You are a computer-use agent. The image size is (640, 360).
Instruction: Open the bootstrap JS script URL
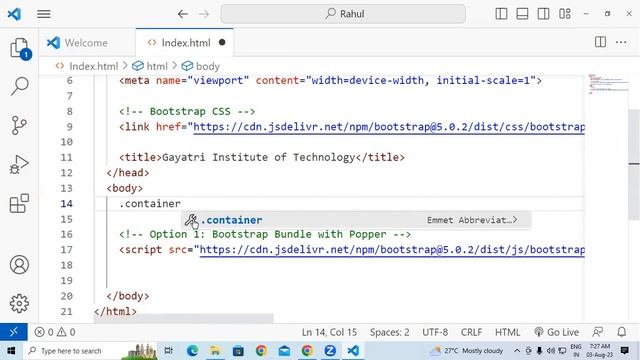click(392, 249)
